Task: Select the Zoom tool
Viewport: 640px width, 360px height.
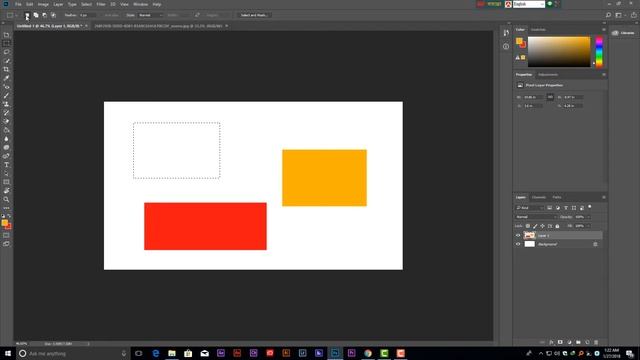Action: point(6,200)
